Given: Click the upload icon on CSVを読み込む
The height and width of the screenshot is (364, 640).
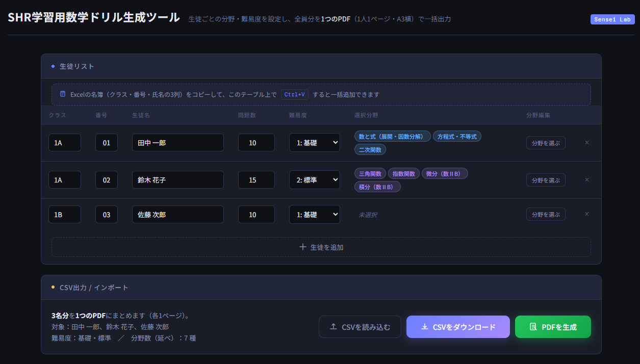Looking at the screenshot, I should (x=334, y=327).
